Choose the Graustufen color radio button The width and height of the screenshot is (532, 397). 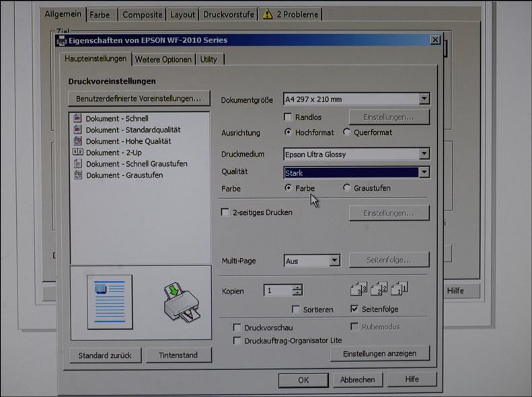(347, 188)
